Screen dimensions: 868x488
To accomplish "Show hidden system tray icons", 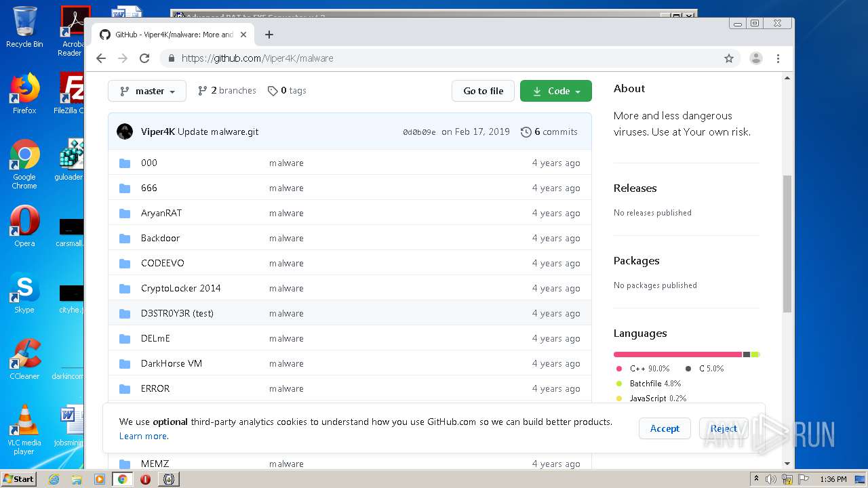I will pos(756,479).
